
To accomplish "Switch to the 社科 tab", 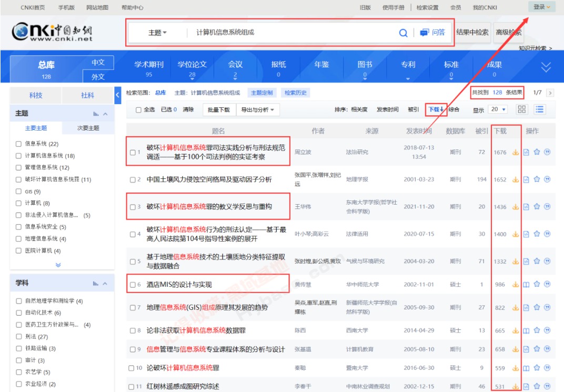I will tap(87, 95).
